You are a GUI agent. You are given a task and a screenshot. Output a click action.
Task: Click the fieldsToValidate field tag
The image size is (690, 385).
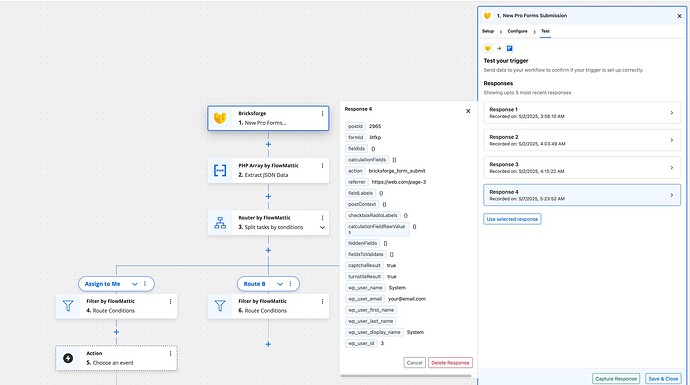point(366,254)
